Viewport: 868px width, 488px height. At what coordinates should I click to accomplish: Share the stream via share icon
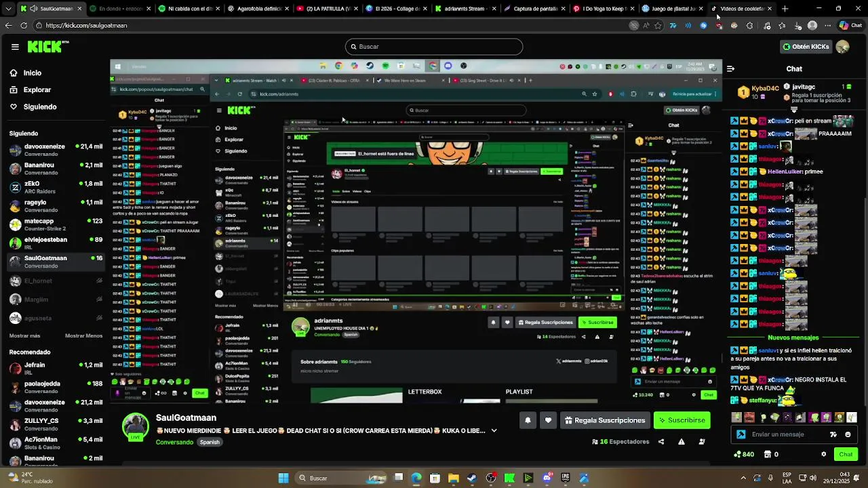pyautogui.click(x=661, y=442)
